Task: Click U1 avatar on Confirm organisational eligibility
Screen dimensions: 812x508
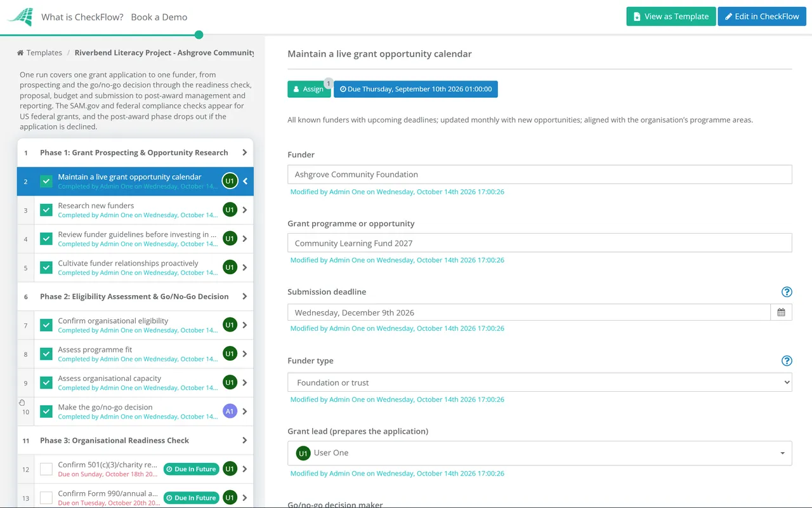Action: tap(230, 325)
